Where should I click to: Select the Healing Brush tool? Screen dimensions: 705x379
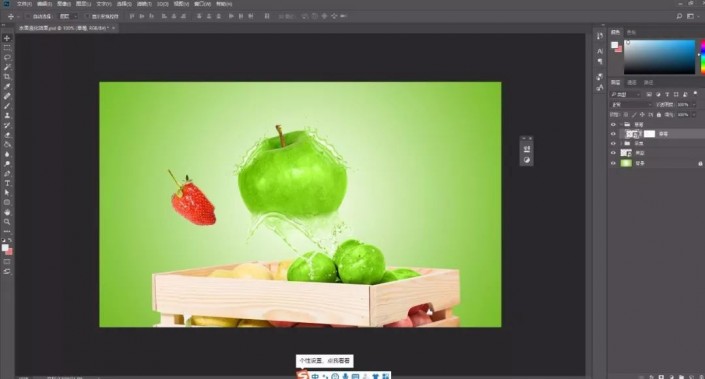click(7, 96)
